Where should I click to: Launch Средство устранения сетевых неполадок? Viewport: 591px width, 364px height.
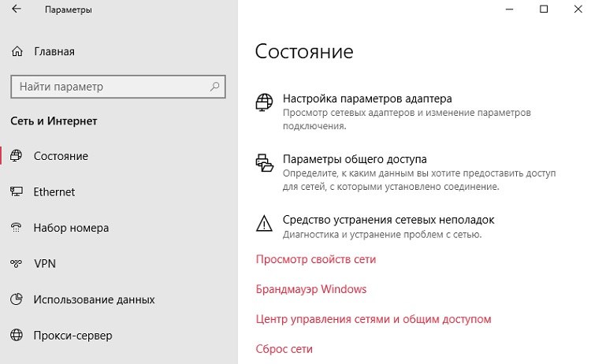[388, 220]
